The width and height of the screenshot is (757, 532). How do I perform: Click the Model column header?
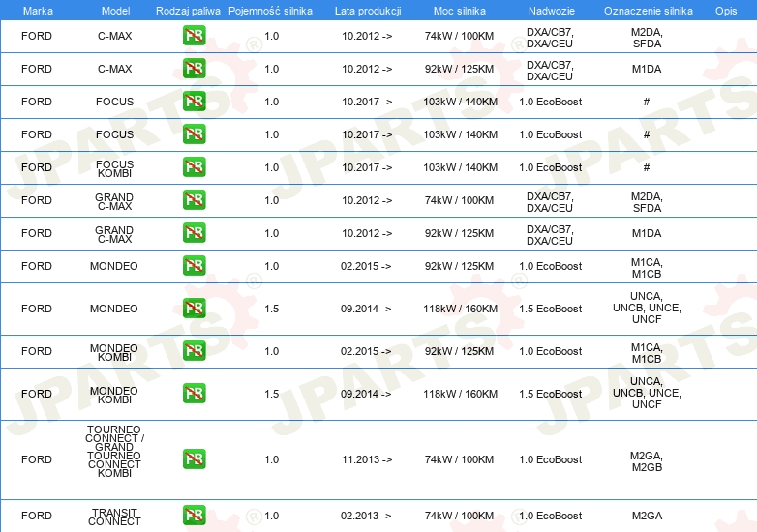coord(115,10)
